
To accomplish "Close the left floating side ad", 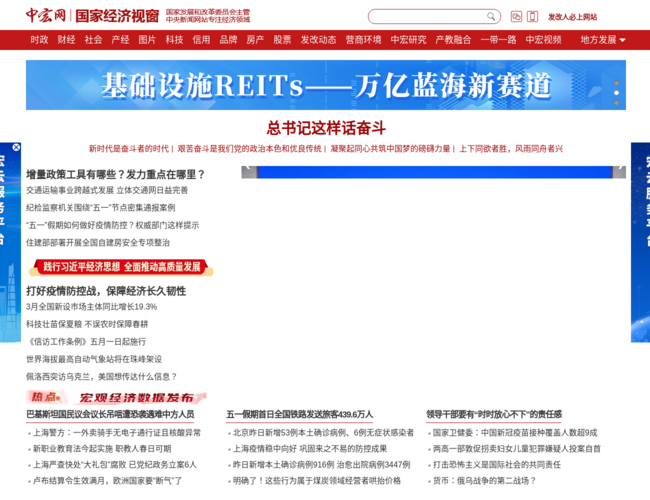I will tap(15, 147).
